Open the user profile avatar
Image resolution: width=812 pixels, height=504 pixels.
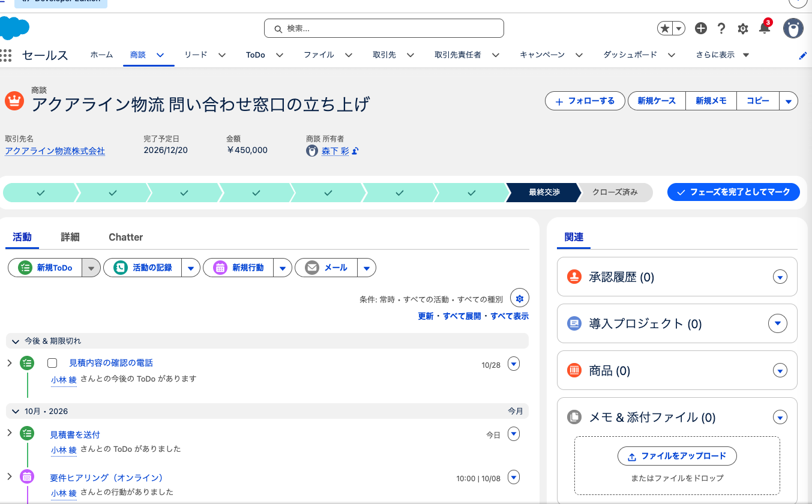click(793, 28)
